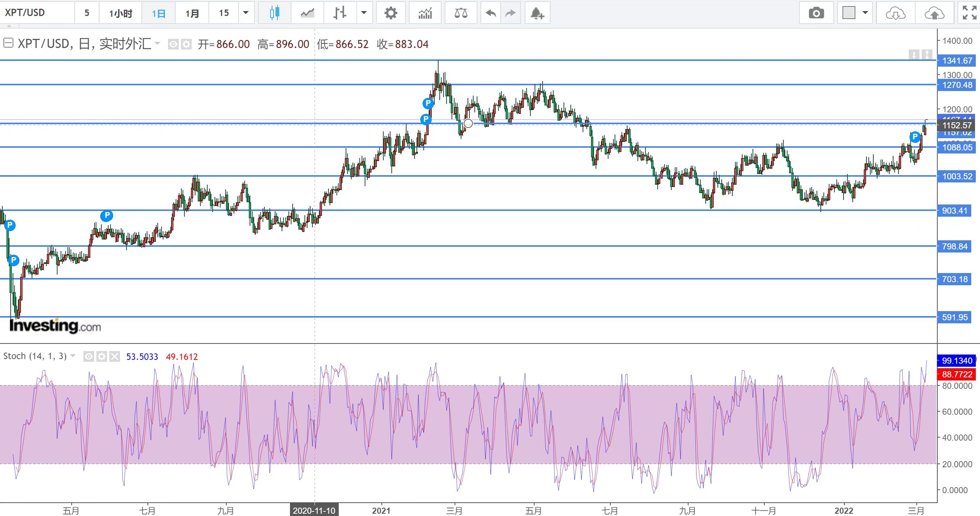This screenshot has width=980, height=516.
Task: Open the layout selector dropdown arrow
Action: [865, 13]
